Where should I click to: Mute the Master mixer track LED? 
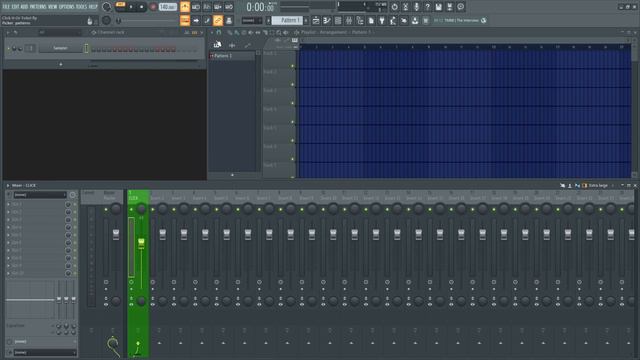coord(106,210)
